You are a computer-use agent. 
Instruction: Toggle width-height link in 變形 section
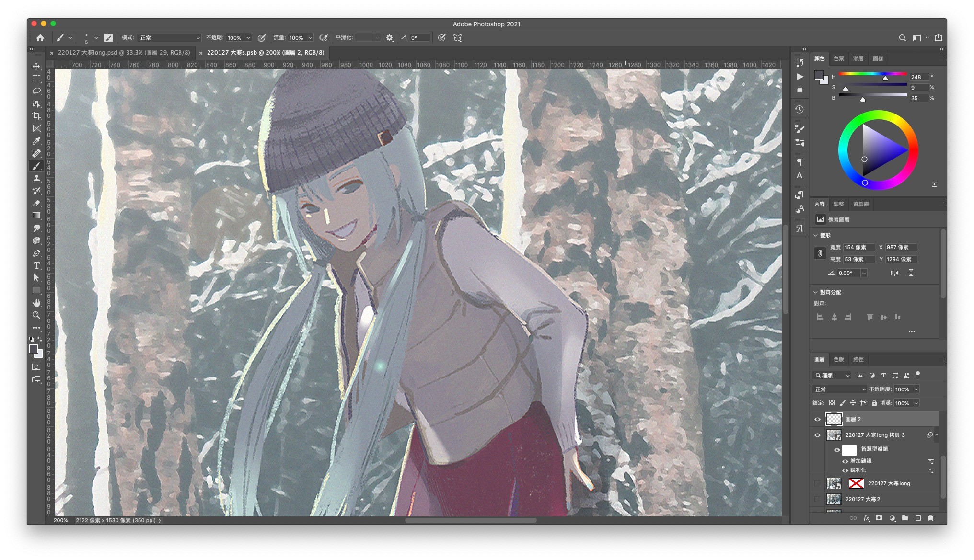coord(820,253)
